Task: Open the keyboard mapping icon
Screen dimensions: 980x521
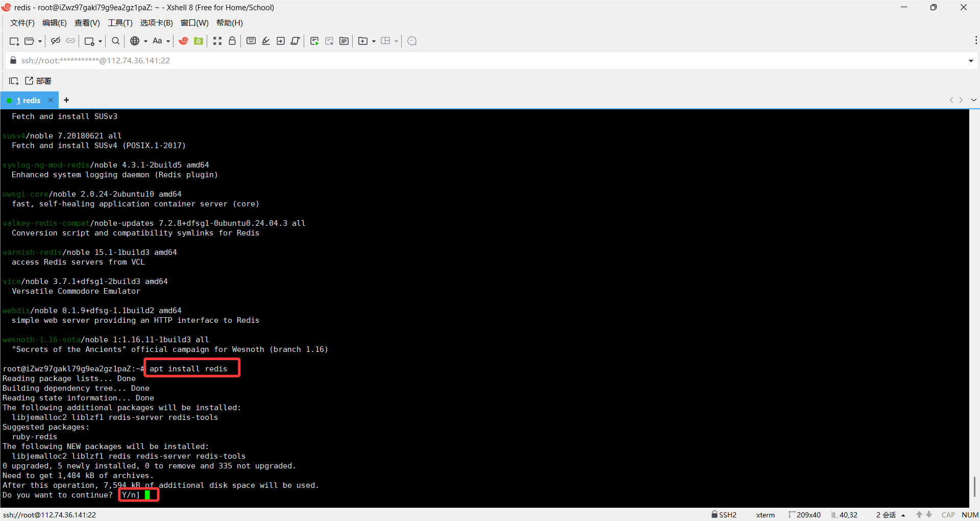Action: pos(251,41)
